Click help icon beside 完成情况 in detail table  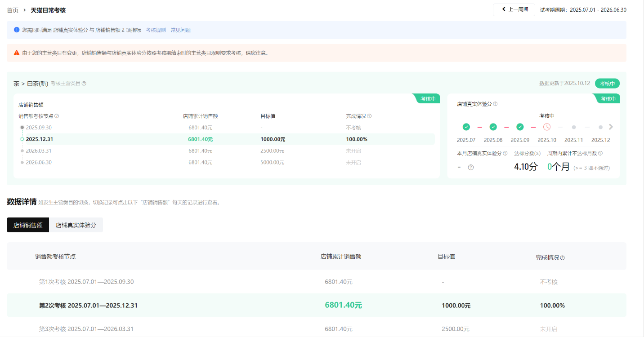tap(562, 258)
